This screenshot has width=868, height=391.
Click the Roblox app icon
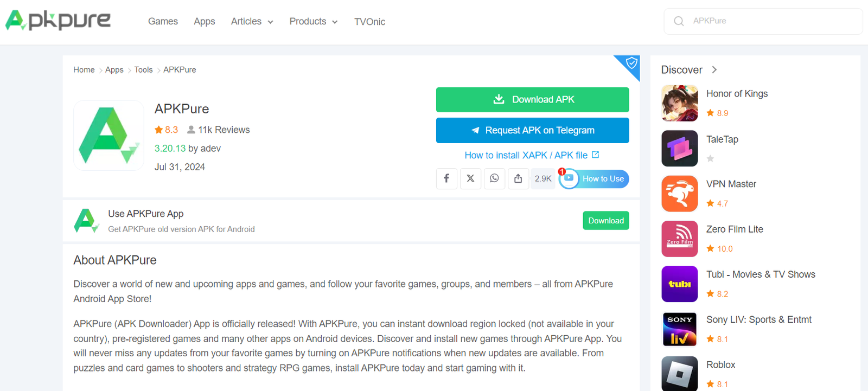679,373
